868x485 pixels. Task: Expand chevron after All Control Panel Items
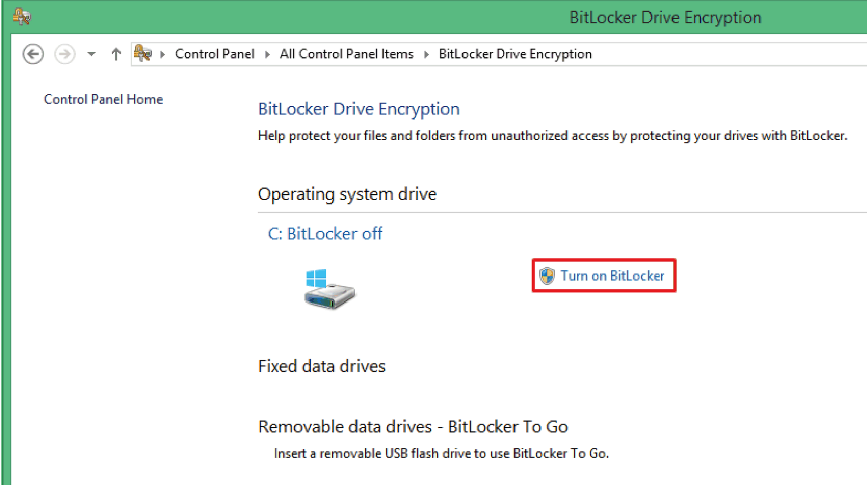coord(426,54)
